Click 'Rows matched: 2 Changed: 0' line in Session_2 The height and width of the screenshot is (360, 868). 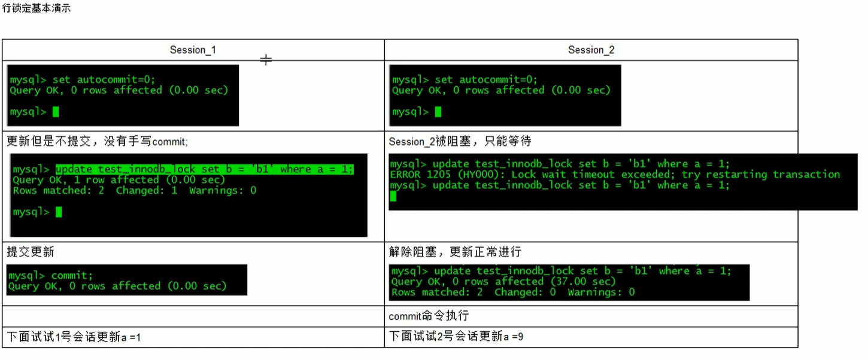coord(513,292)
